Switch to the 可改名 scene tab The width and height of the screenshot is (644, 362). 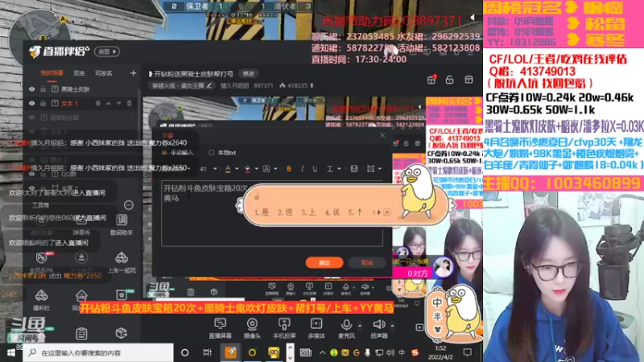[104, 73]
